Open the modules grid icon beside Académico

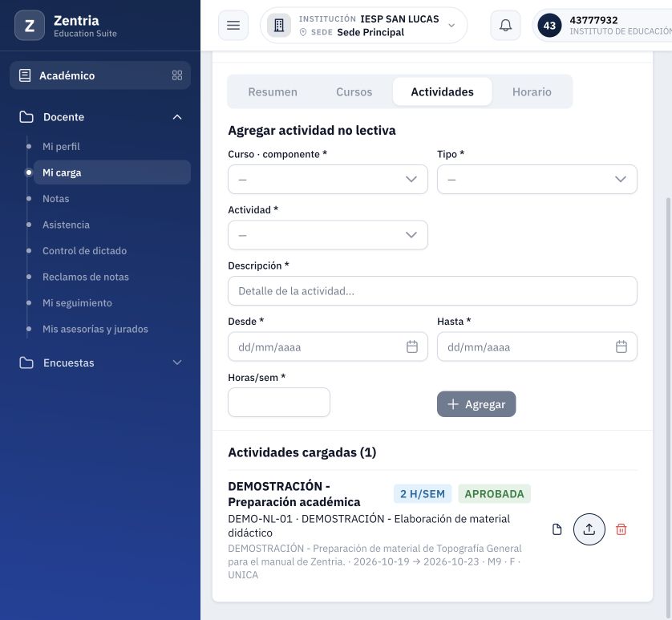tap(177, 75)
